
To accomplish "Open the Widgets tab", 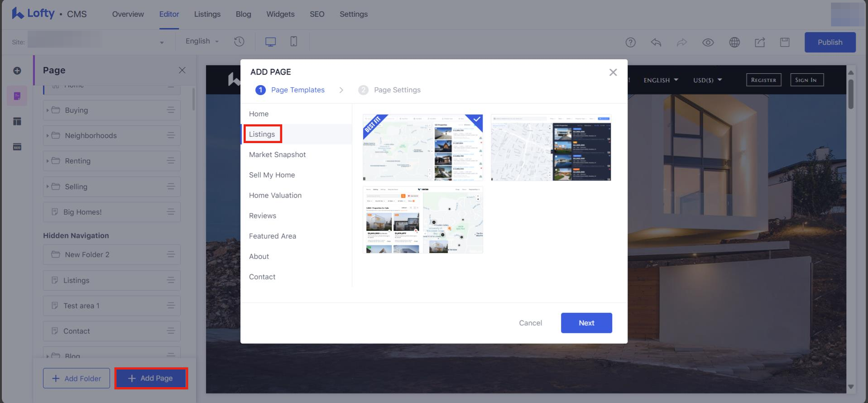I will [280, 14].
